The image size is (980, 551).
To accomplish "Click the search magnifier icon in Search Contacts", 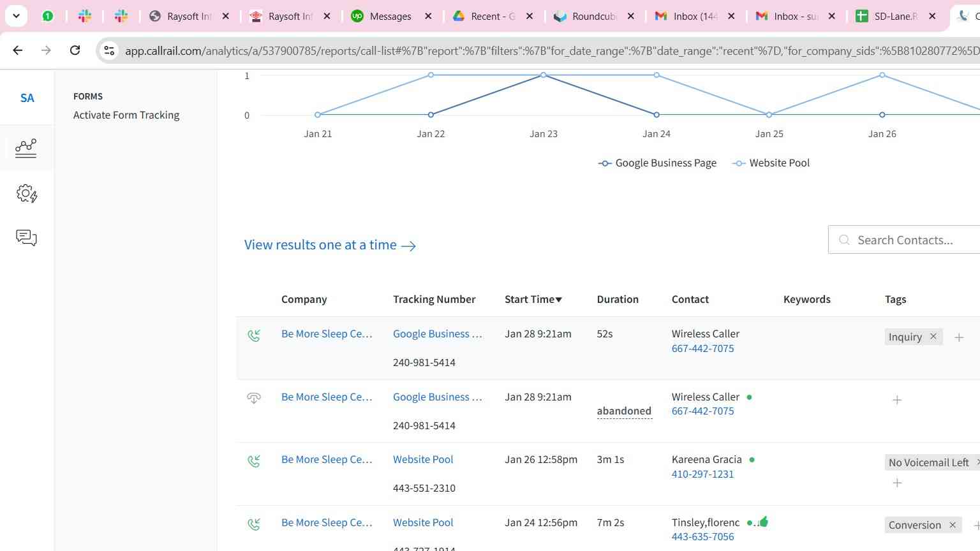I will click(x=844, y=240).
